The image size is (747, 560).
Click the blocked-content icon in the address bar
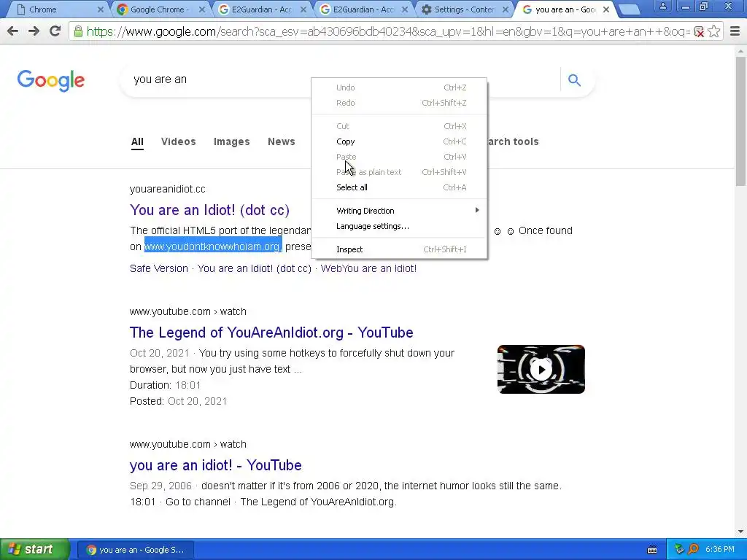[699, 32]
